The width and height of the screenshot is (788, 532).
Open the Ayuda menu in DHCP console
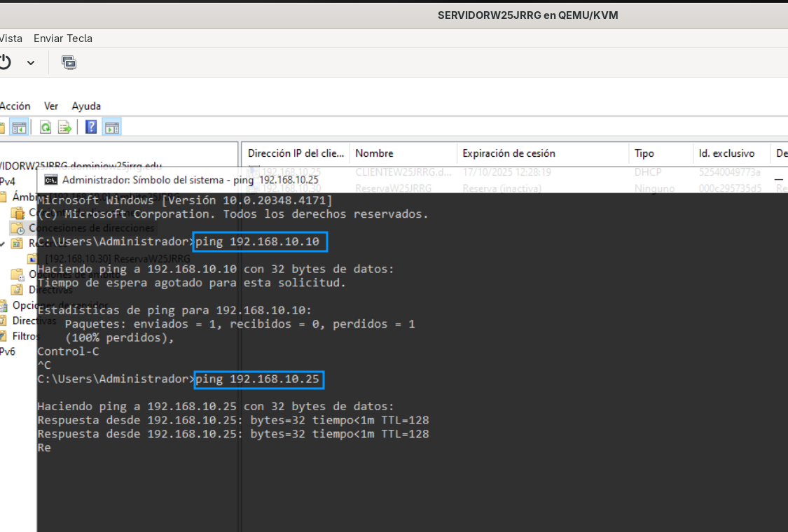86,106
